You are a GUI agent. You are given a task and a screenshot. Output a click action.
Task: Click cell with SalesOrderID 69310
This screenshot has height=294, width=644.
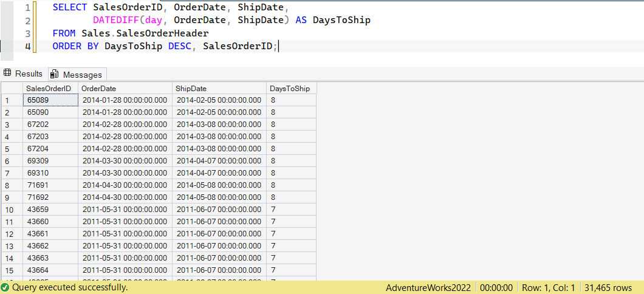50,173
